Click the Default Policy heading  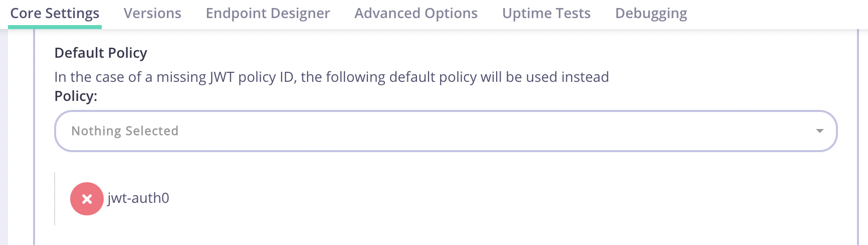(x=101, y=53)
